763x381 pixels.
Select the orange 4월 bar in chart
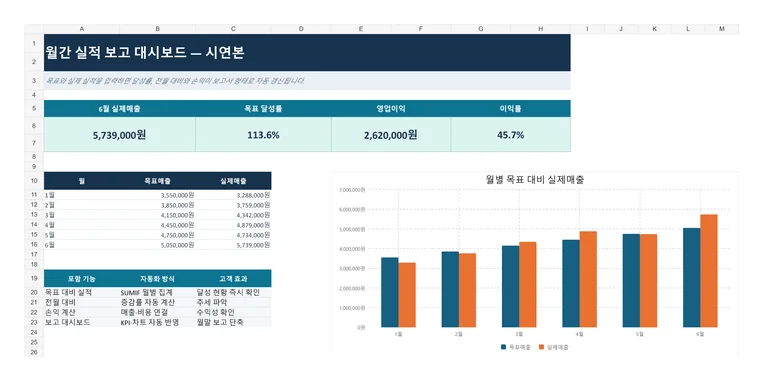click(588, 279)
